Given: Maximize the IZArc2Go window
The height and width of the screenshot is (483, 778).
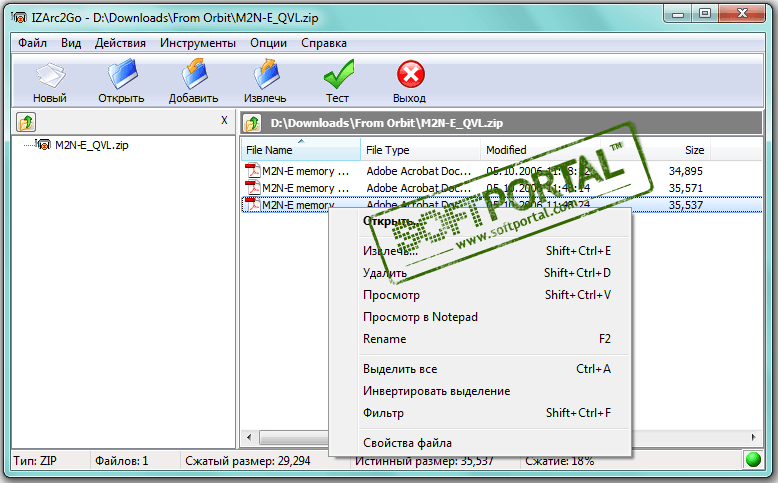Looking at the screenshot, I should 705,14.
